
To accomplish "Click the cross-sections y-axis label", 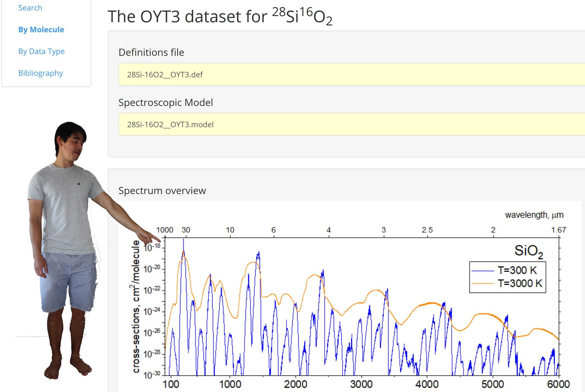I will pos(136,306).
